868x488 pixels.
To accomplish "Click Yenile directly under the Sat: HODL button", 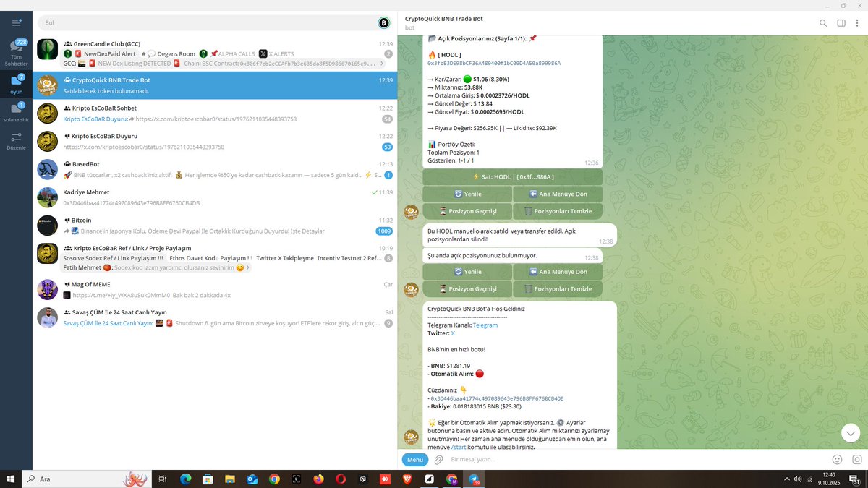I will [x=467, y=194].
